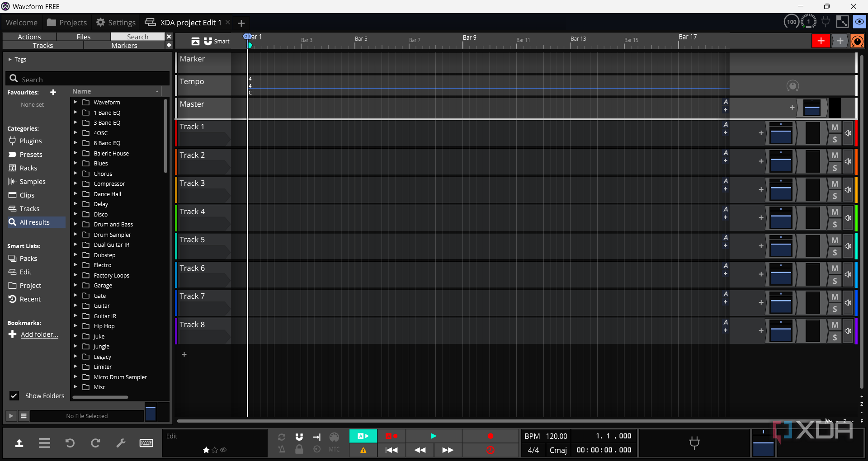The image size is (868, 461).
Task: Toggle the loop icon in the transport panel
Action: coord(282,437)
